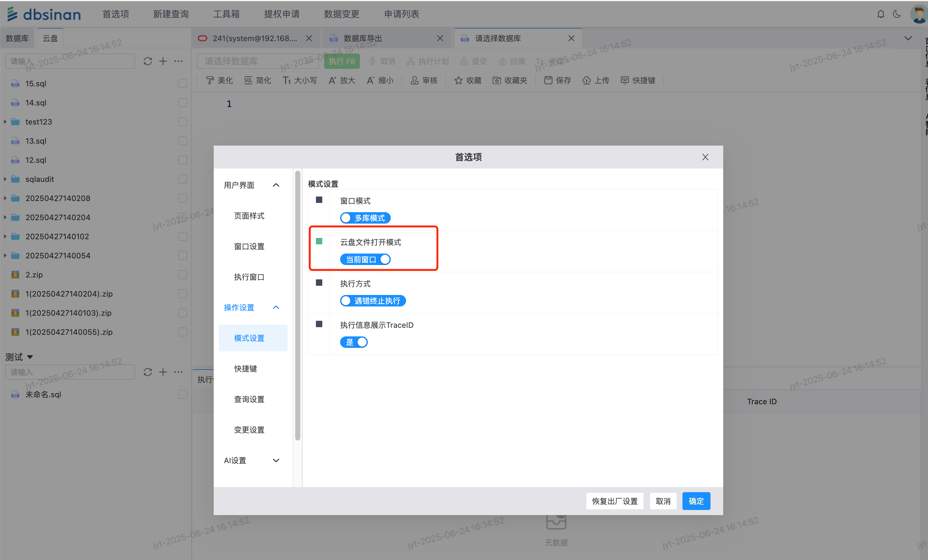
Task: Toggle the 当前窗口 cloud file open switch
Action: point(365,260)
